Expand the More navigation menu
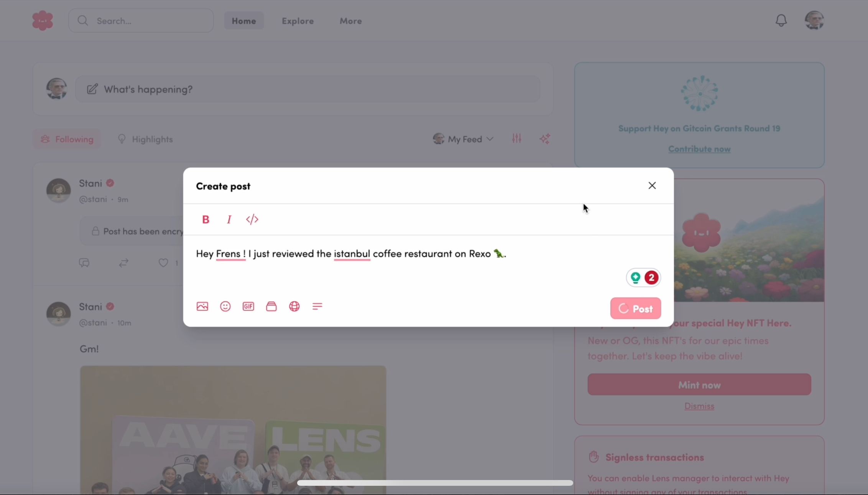 (x=350, y=20)
